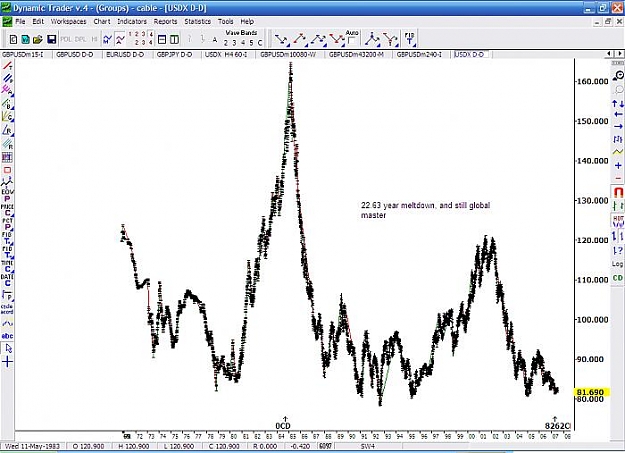Toggle the Log scale button

[x=617, y=264]
